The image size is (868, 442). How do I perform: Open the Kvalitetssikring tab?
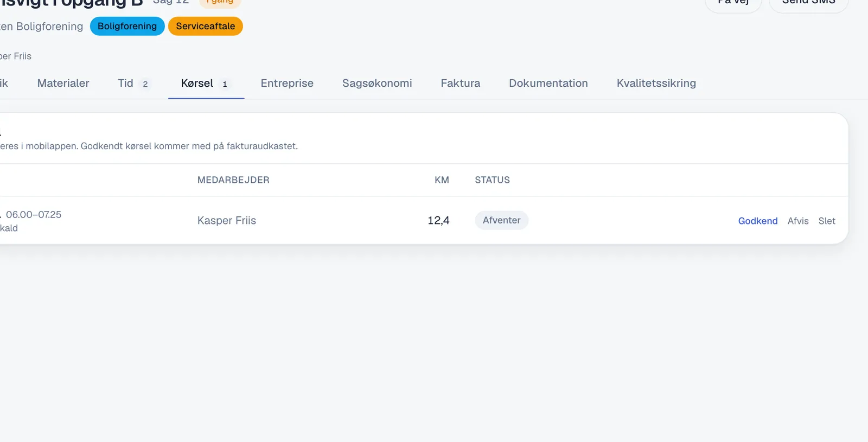(x=656, y=84)
